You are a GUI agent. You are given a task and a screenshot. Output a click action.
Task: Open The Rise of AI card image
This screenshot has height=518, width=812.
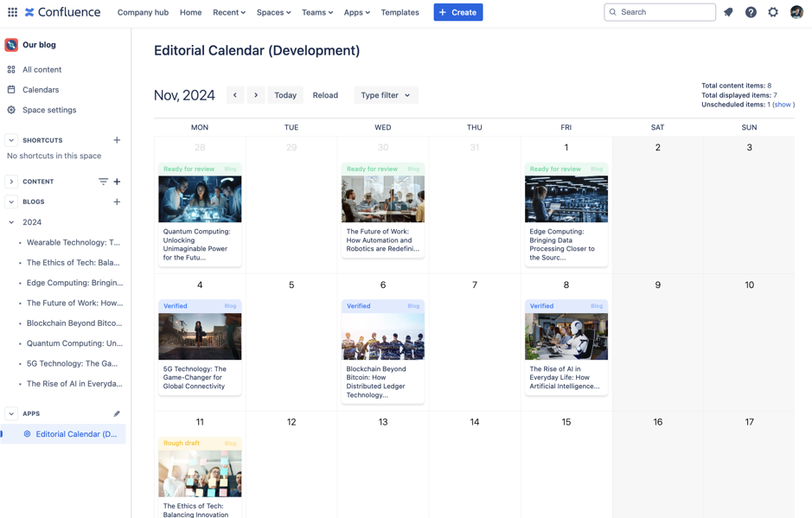566,336
